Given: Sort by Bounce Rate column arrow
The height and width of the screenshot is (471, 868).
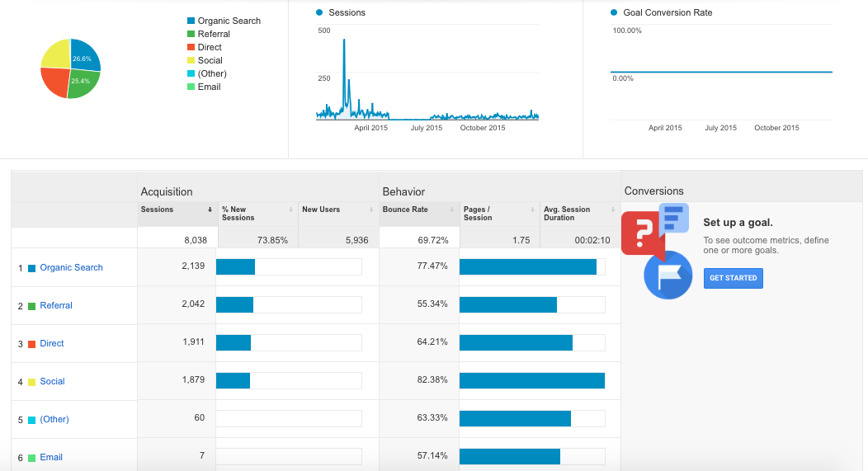Looking at the screenshot, I should point(451,210).
